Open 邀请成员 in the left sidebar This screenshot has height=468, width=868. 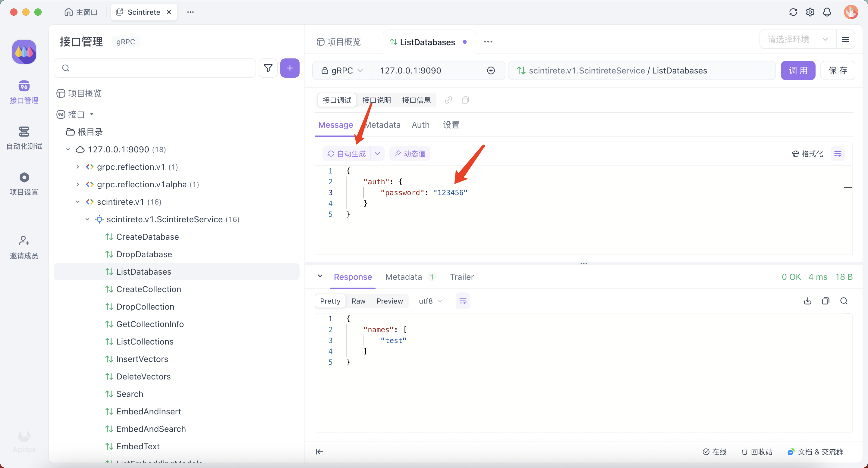[x=24, y=247]
